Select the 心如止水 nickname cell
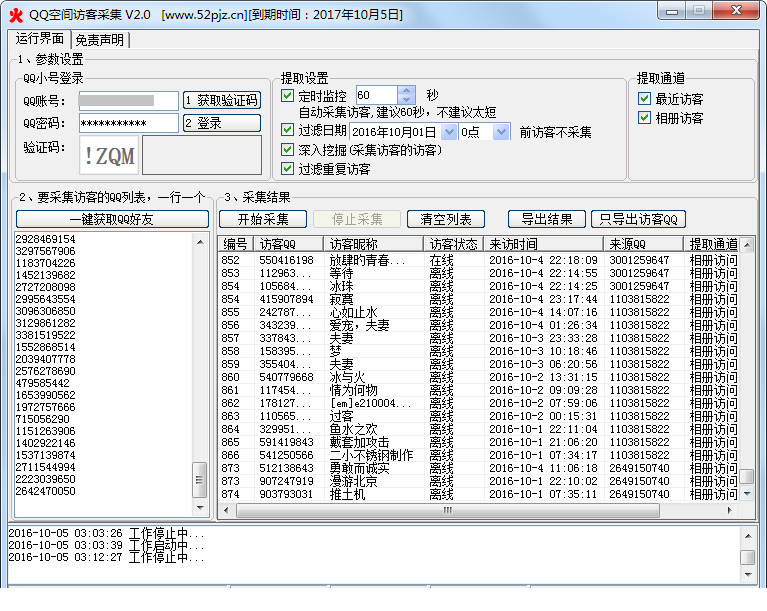This screenshot has width=767, height=611. tap(353, 312)
